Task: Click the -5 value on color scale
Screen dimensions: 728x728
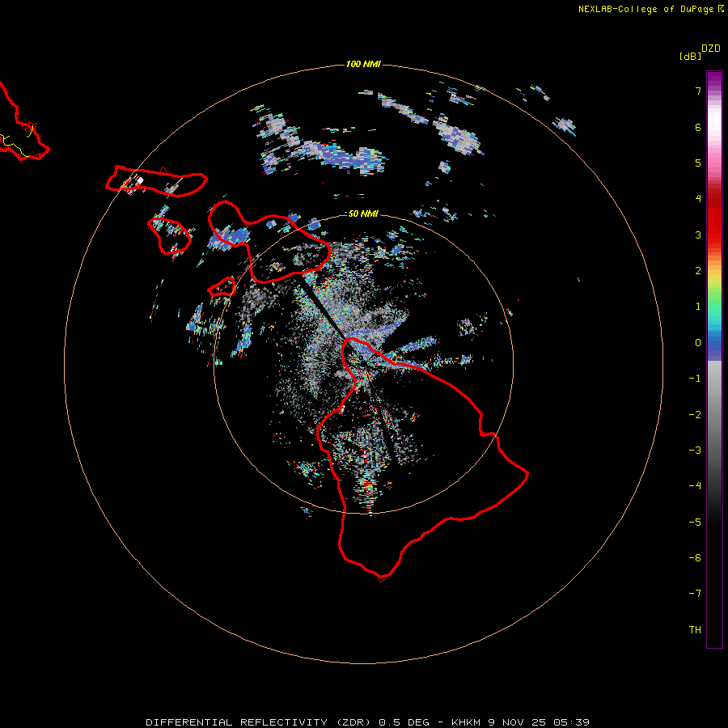Action: pyautogui.click(x=695, y=523)
